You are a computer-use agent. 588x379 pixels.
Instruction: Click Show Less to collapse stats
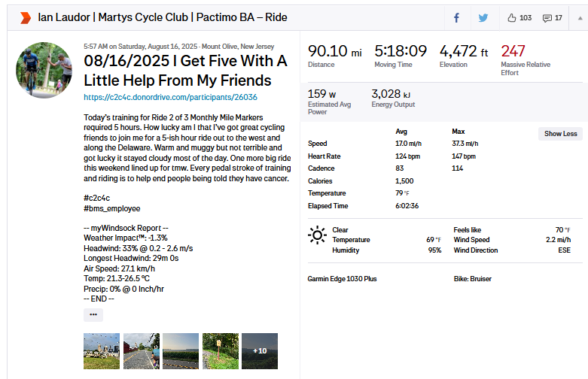[x=560, y=133]
